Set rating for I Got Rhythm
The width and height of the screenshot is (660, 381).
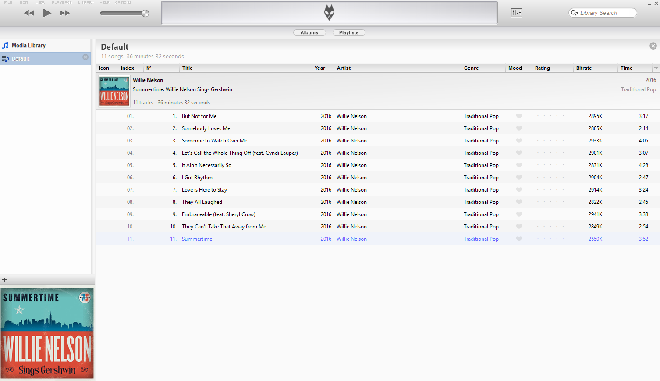[x=550, y=177]
